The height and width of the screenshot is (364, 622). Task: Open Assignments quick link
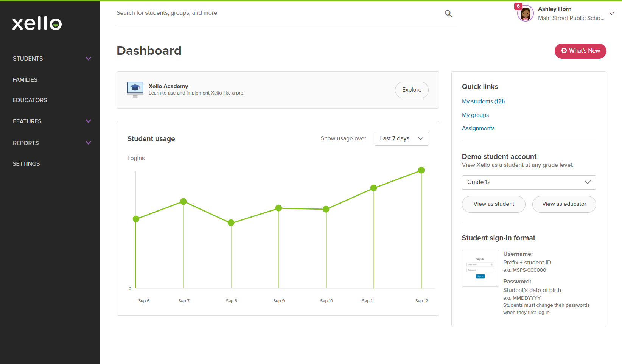(x=478, y=128)
